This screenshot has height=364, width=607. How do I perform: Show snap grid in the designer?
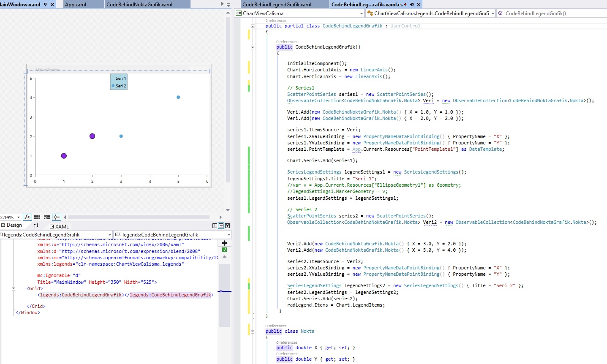pyautogui.click(x=37, y=217)
